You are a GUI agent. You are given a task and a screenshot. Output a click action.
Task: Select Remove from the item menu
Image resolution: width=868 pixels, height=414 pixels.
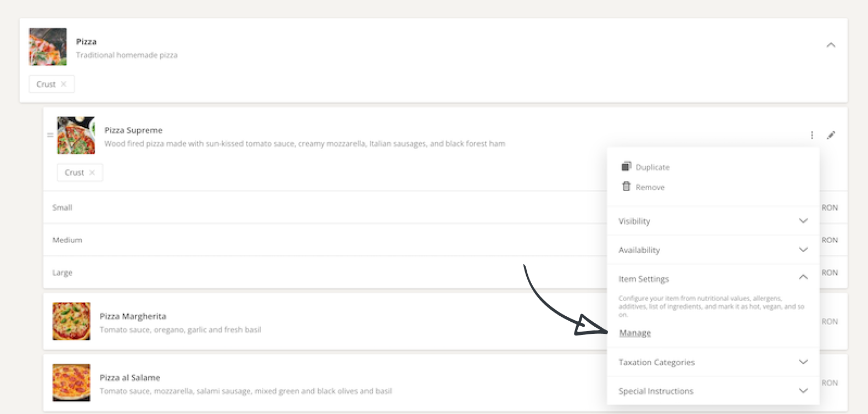tap(650, 187)
